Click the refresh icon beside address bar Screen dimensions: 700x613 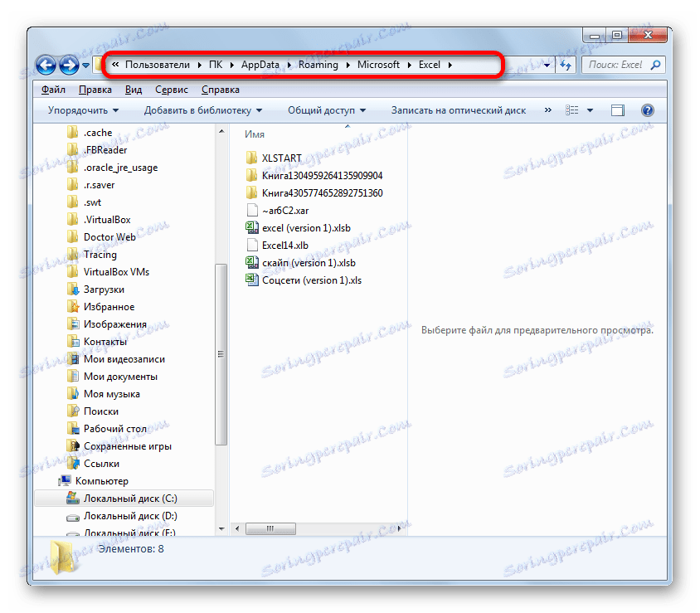566,66
